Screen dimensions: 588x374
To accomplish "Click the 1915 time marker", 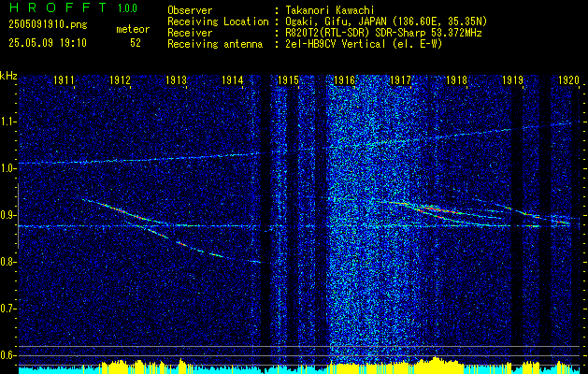I will (x=288, y=80).
